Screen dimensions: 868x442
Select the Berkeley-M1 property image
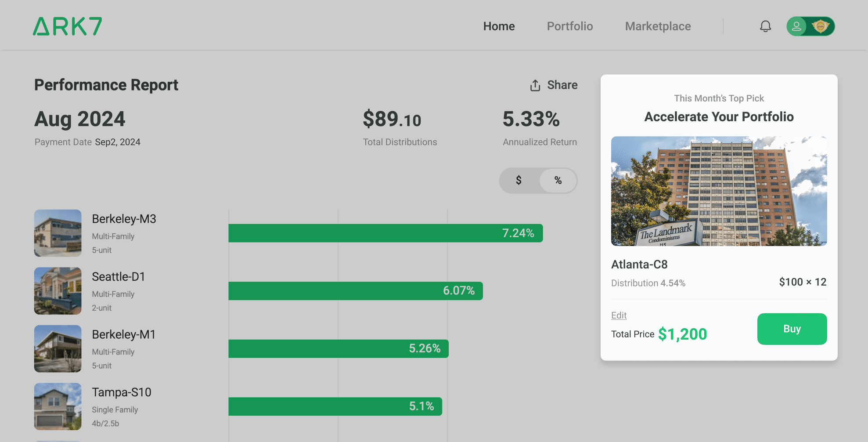pos(58,348)
